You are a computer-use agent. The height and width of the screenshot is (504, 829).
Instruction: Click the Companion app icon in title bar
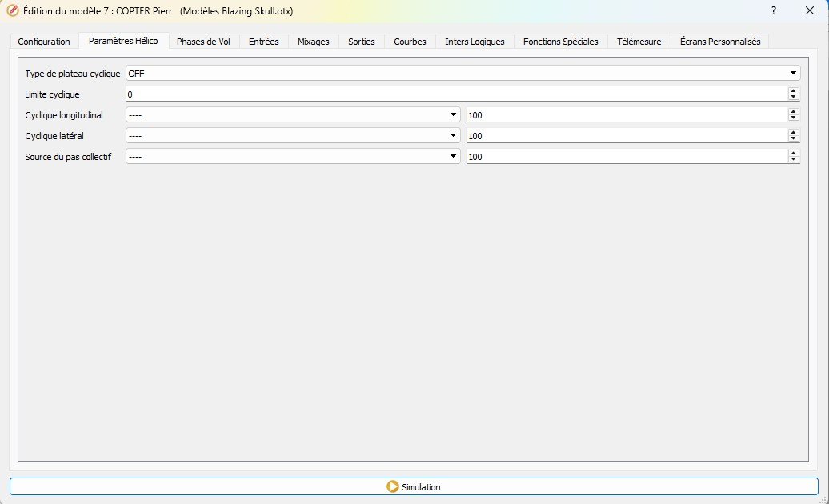[13, 11]
